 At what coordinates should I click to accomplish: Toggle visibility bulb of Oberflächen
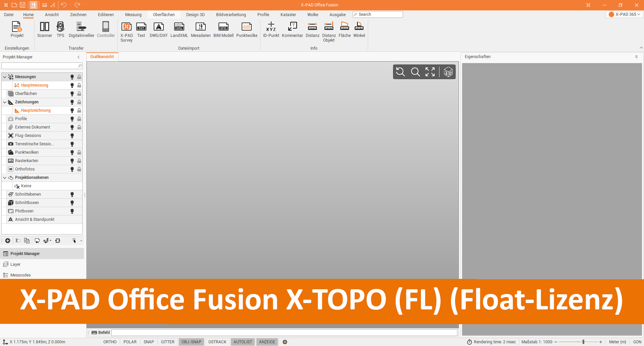tap(72, 94)
